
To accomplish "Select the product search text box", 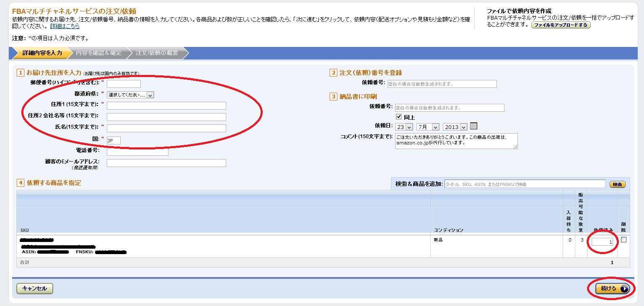I will pos(525,184).
